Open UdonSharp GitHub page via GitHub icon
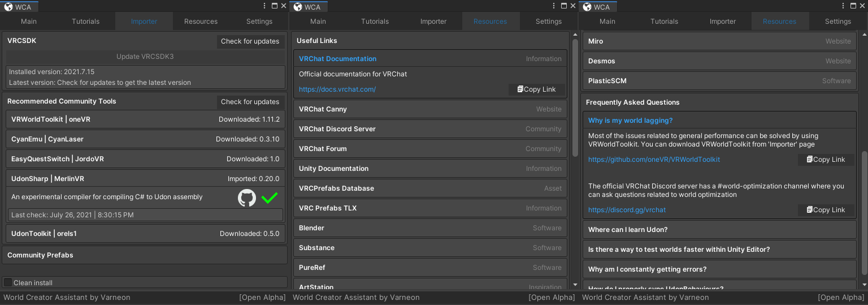Image resolution: width=868 pixels, height=305 pixels. point(247,198)
